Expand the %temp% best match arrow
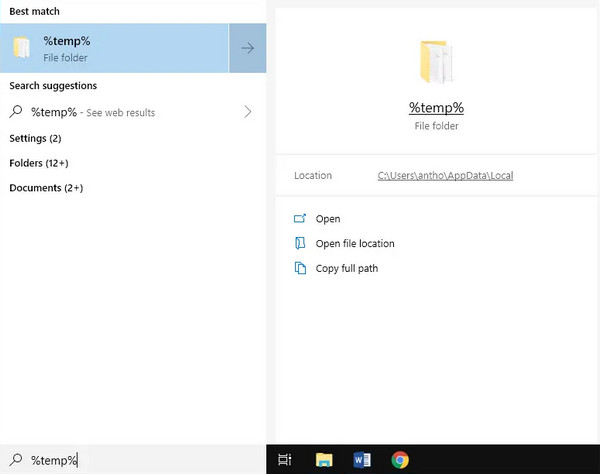This screenshot has height=474, width=600. pos(248,48)
